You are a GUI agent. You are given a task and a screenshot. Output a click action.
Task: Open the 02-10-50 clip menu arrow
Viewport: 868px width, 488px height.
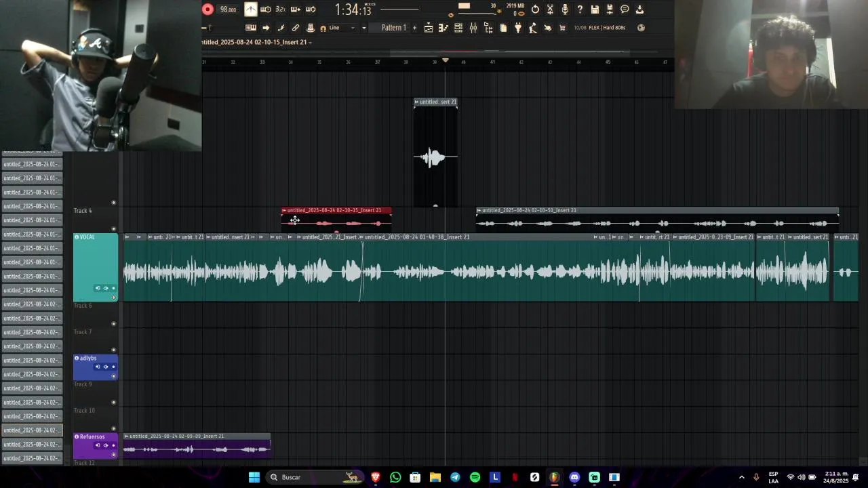[x=479, y=210]
